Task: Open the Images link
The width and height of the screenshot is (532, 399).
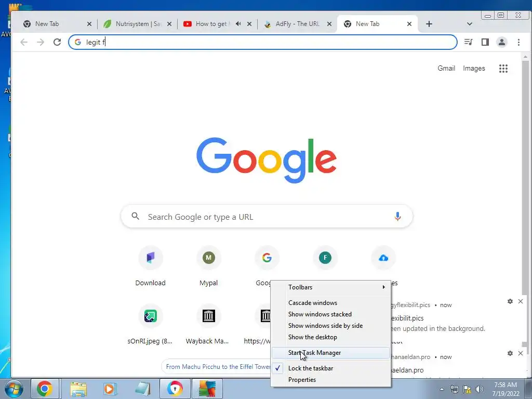Action: coord(474,68)
